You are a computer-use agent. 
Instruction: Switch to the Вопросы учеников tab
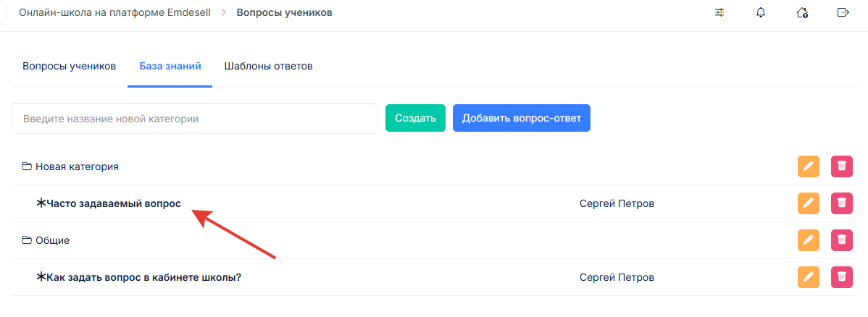[x=70, y=66]
